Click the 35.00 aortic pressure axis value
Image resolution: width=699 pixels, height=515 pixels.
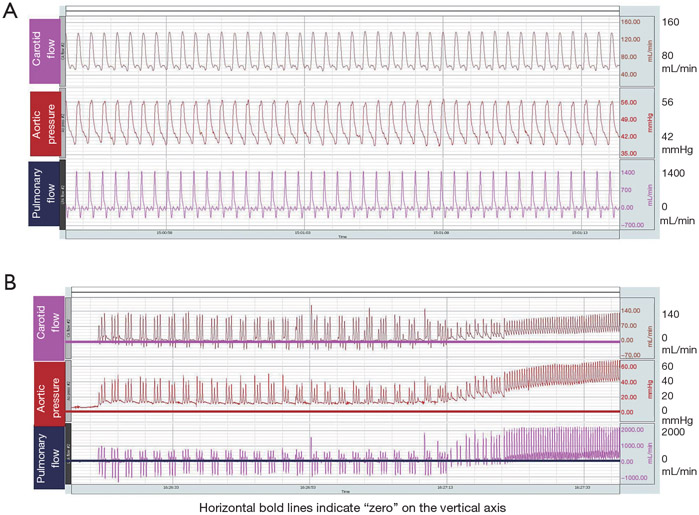coord(629,153)
